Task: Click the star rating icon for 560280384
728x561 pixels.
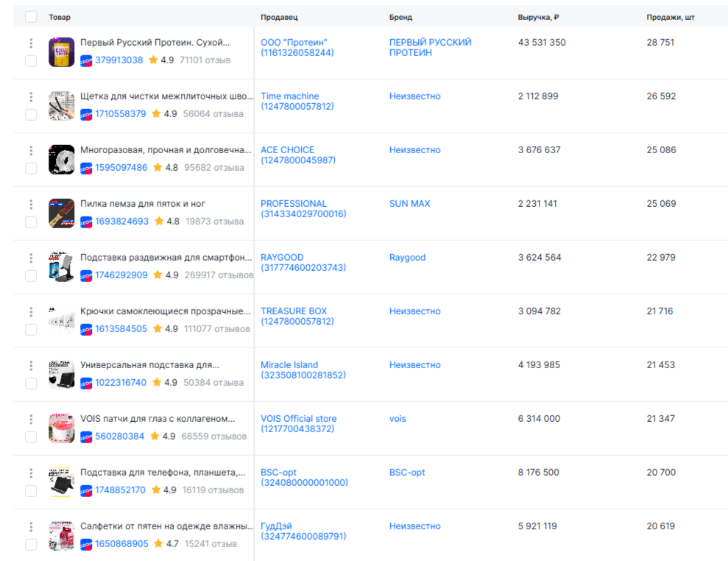Action: coord(155,436)
